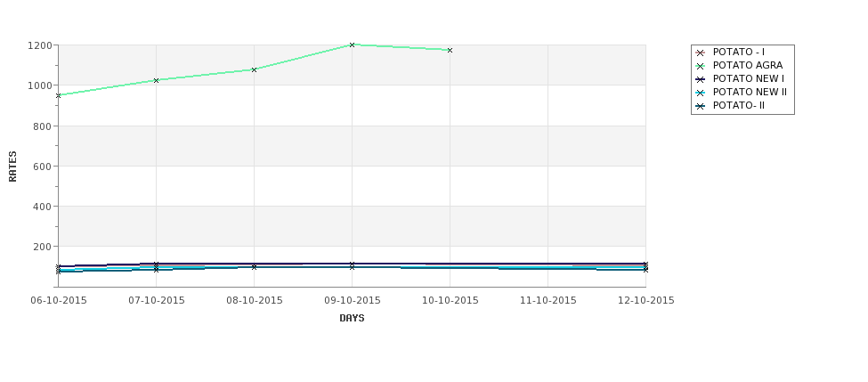
Task: Click the POTATO NEW II legend marker
Action: 701,93
